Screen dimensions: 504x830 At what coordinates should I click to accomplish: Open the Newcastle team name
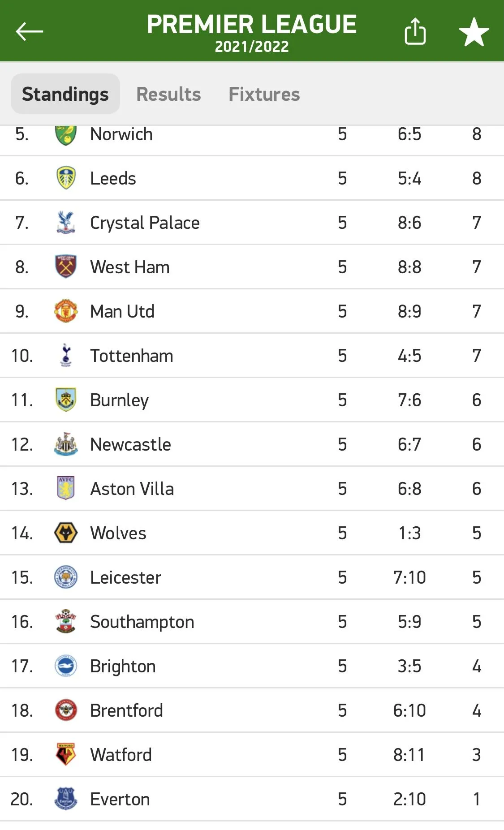(x=130, y=444)
